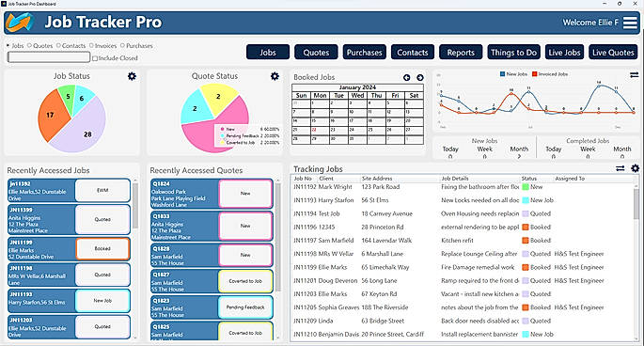Select the Quotes search radio button
This screenshot has height=346, width=644.
click(x=29, y=45)
